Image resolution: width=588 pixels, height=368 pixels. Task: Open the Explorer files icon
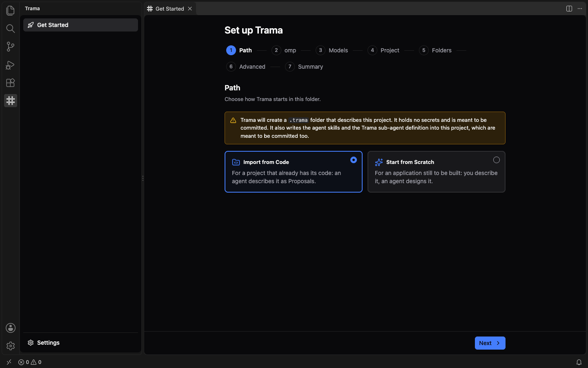pos(11,10)
